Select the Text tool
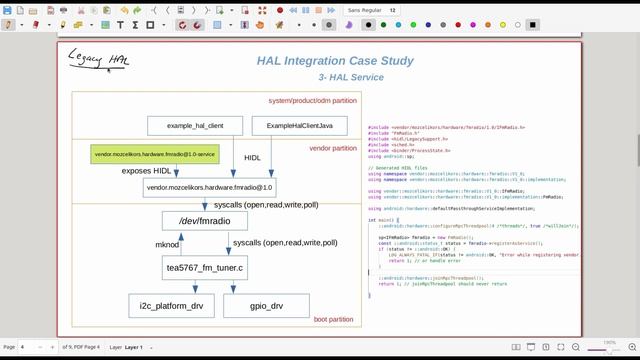Screen dimensions: 640x360 [x=120, y=25]
